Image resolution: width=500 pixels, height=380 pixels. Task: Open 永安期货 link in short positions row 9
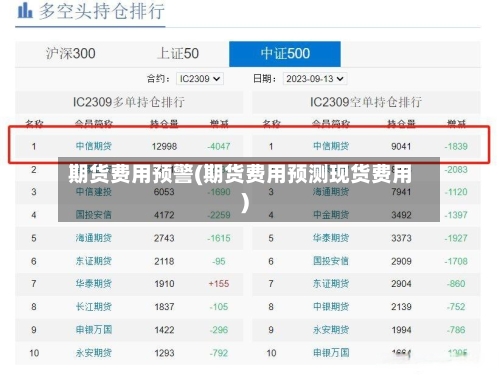tap(331, 330)
